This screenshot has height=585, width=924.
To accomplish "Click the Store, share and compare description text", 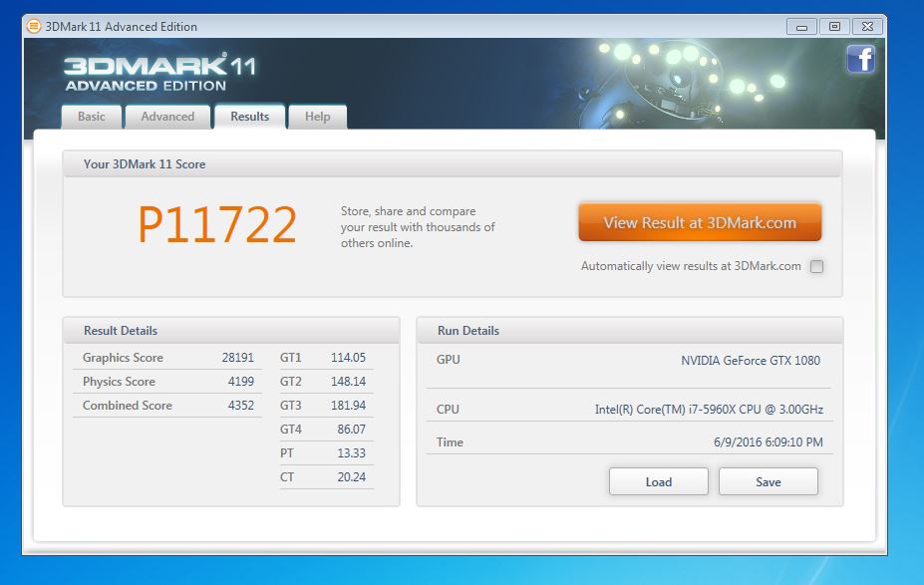I will click(418, 227).
